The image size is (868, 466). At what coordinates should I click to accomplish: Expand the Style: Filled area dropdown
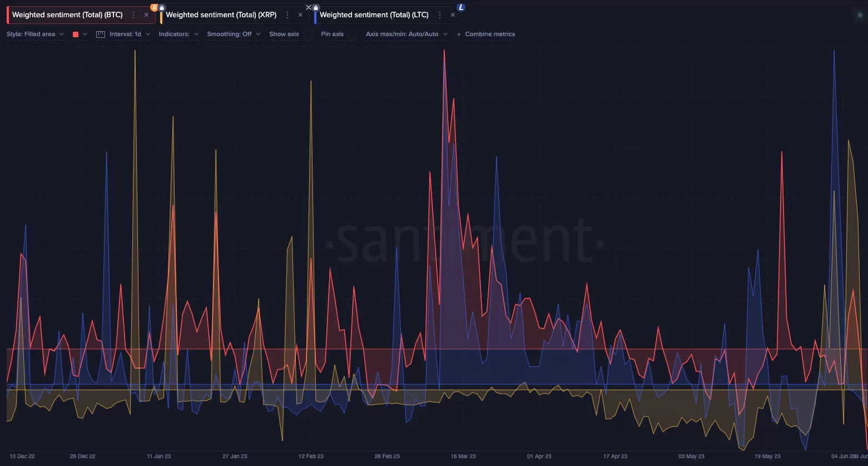click(x=35, y=34)
